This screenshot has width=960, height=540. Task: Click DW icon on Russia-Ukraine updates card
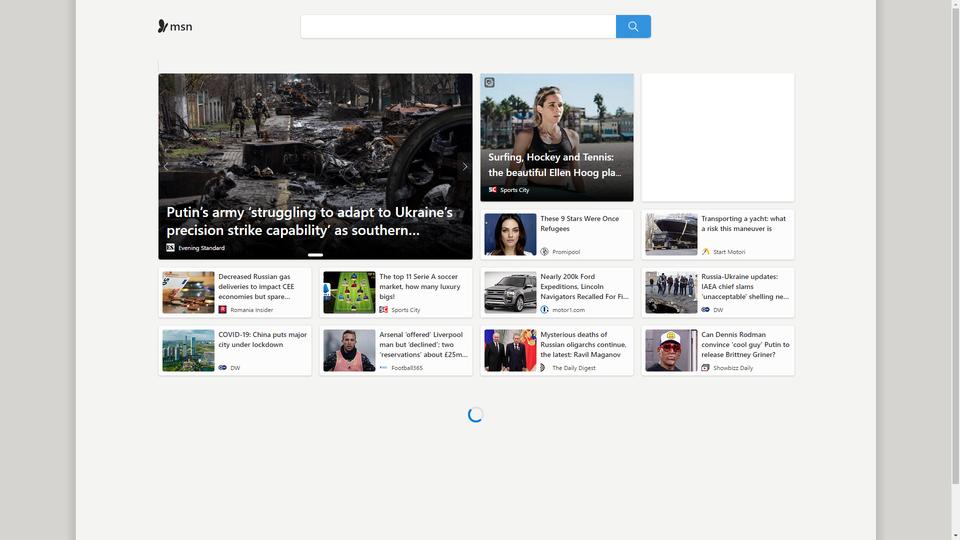coord(705,310)
